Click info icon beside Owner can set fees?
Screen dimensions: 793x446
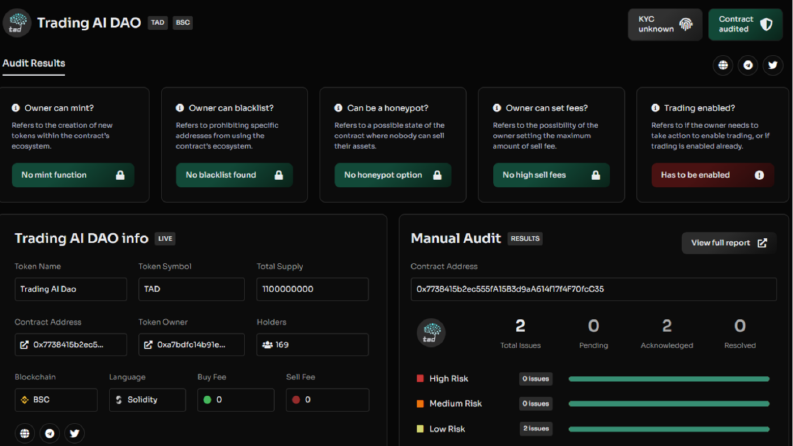(x=497, y=108)
